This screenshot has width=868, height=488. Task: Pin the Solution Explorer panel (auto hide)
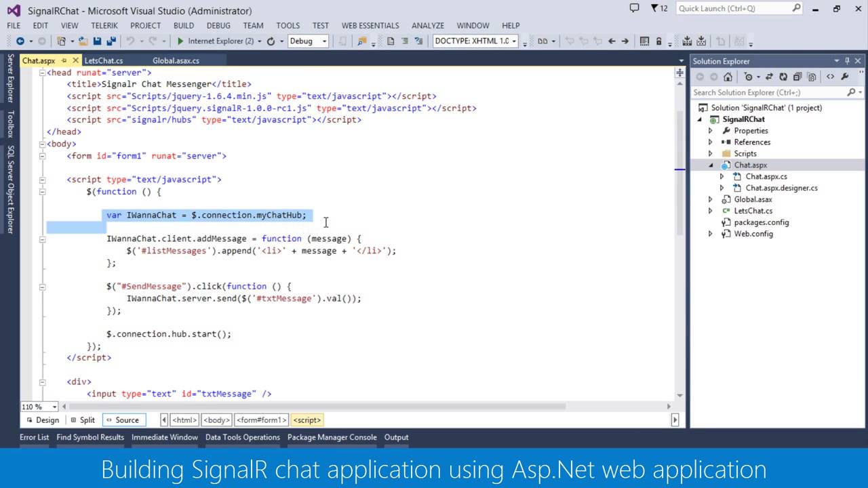coord(848,61)
